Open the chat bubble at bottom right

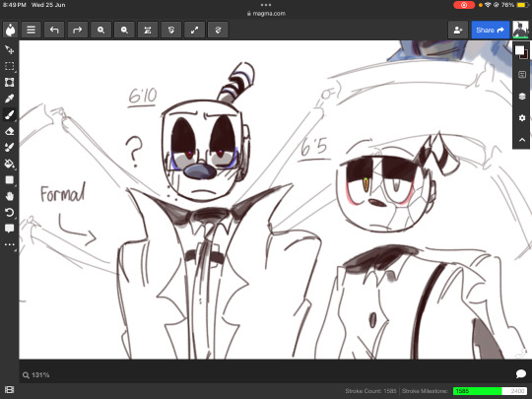(x=521, y=374)
